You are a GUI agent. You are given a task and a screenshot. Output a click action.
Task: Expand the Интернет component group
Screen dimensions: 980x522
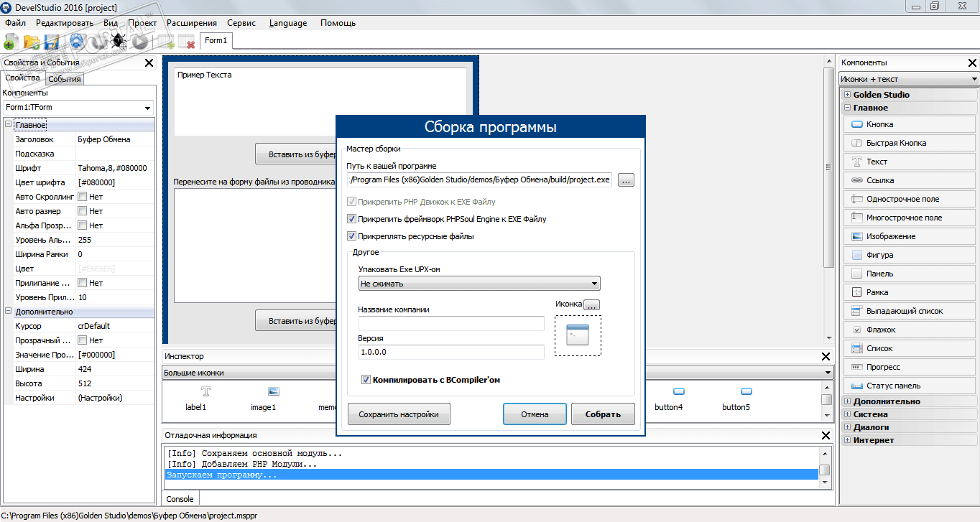pyautogui.click(x=848, y=440)
